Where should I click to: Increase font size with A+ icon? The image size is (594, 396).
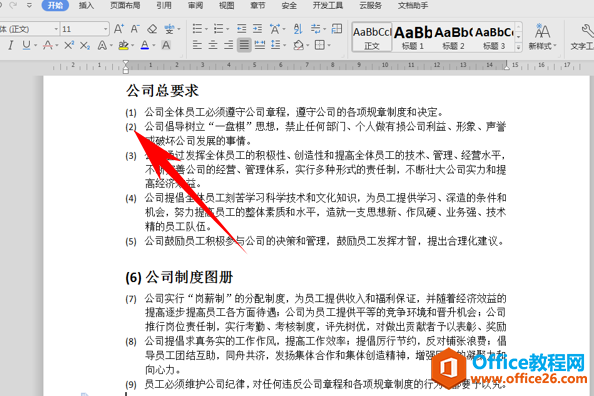point(119,29)
